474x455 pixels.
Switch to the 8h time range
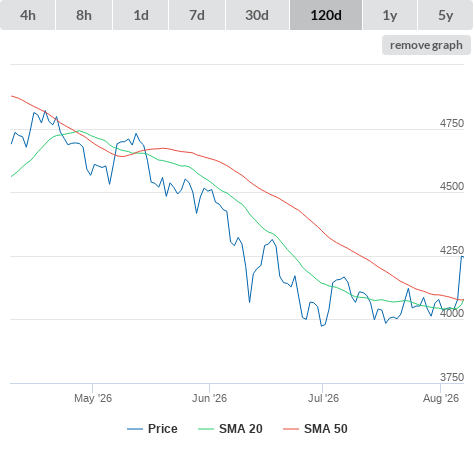coord(84,15)
